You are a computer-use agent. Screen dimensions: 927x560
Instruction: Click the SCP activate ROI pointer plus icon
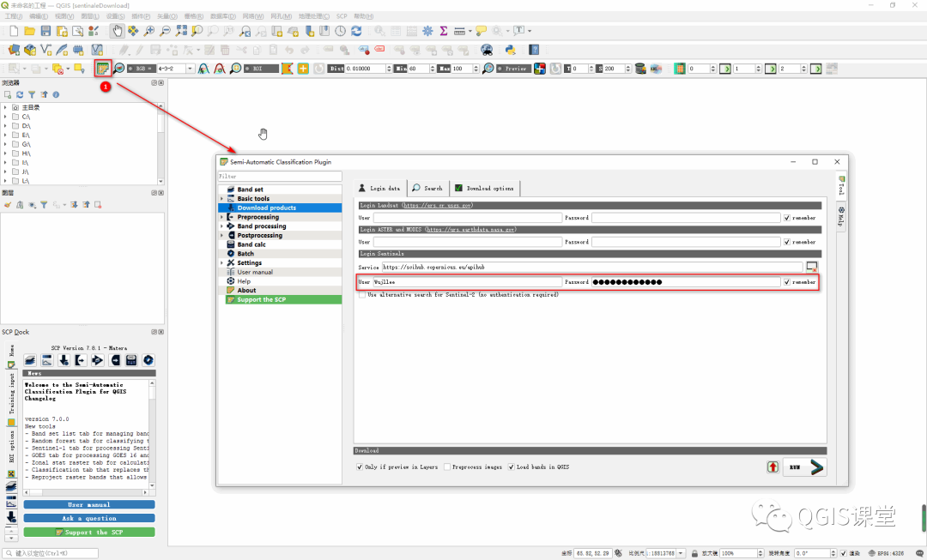click(x=303, y=69)
